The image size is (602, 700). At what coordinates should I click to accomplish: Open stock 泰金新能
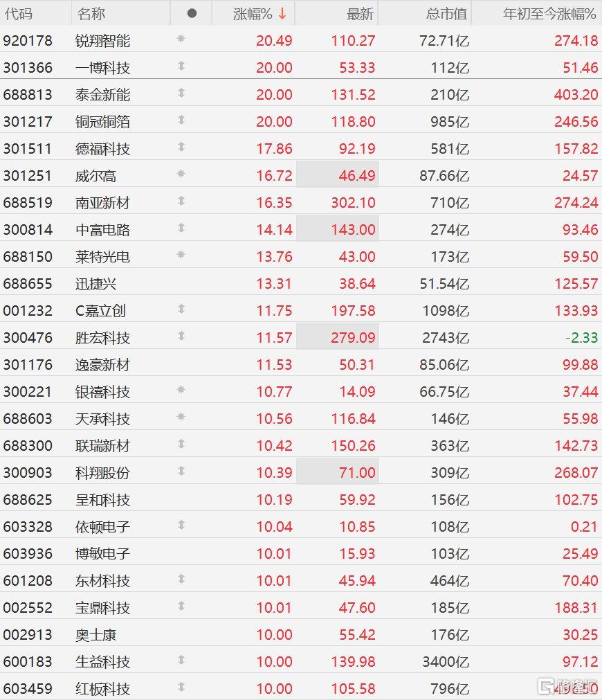(102, 95)
